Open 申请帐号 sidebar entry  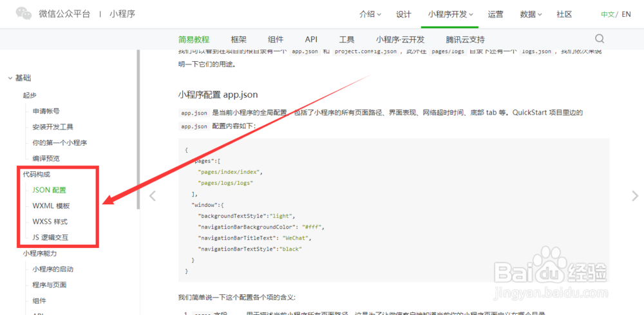(46, 111)
